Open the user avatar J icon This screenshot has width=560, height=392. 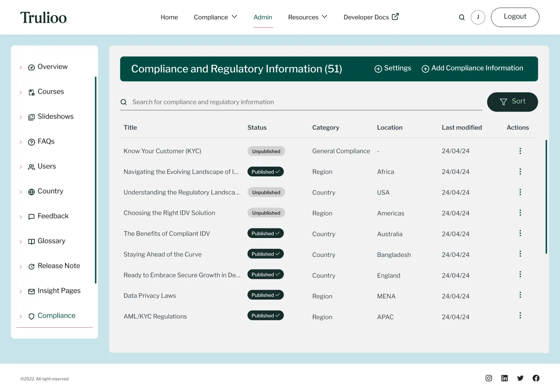click(478, 17)
